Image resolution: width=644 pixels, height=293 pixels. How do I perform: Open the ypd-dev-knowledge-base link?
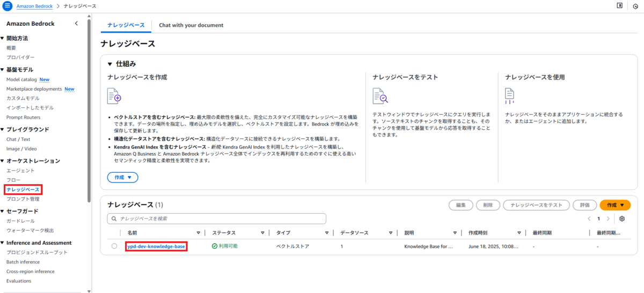[156, 246]
